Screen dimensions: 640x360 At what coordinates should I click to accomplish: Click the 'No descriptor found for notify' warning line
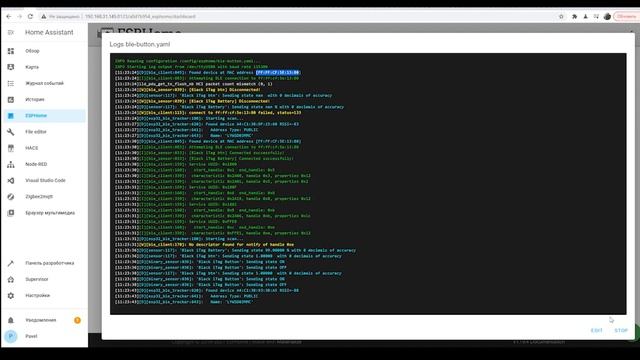coord(204,244)
